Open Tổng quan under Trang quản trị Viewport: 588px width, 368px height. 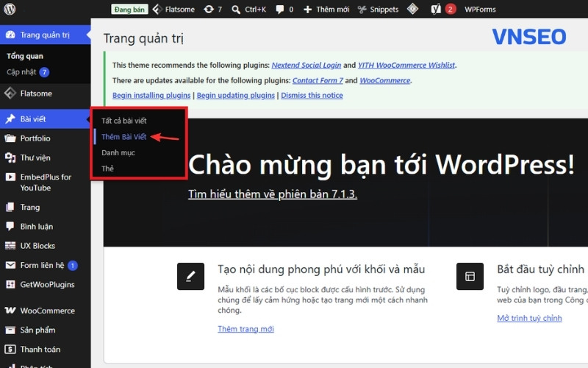(25, 56)
